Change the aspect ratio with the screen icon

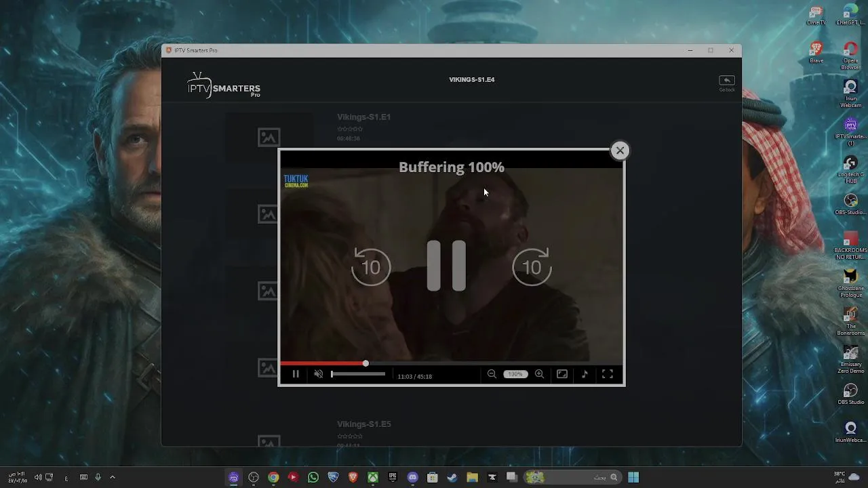[562, 374]
